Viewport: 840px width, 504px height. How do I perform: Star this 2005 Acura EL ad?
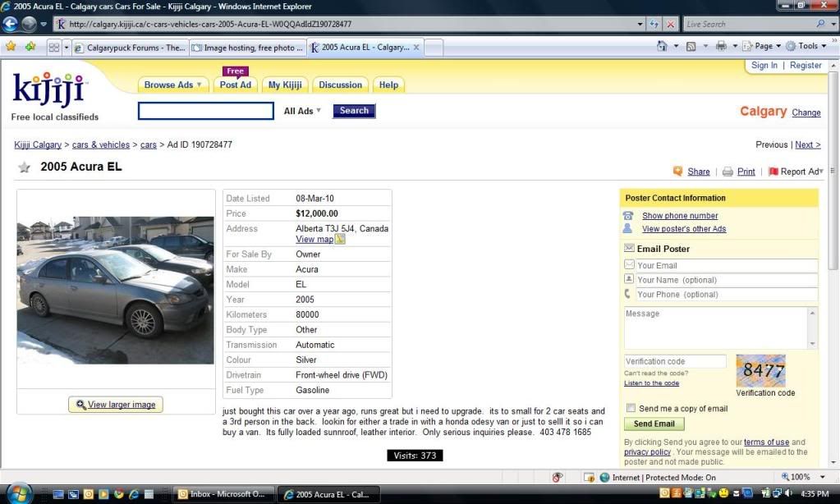click(25, 167)
